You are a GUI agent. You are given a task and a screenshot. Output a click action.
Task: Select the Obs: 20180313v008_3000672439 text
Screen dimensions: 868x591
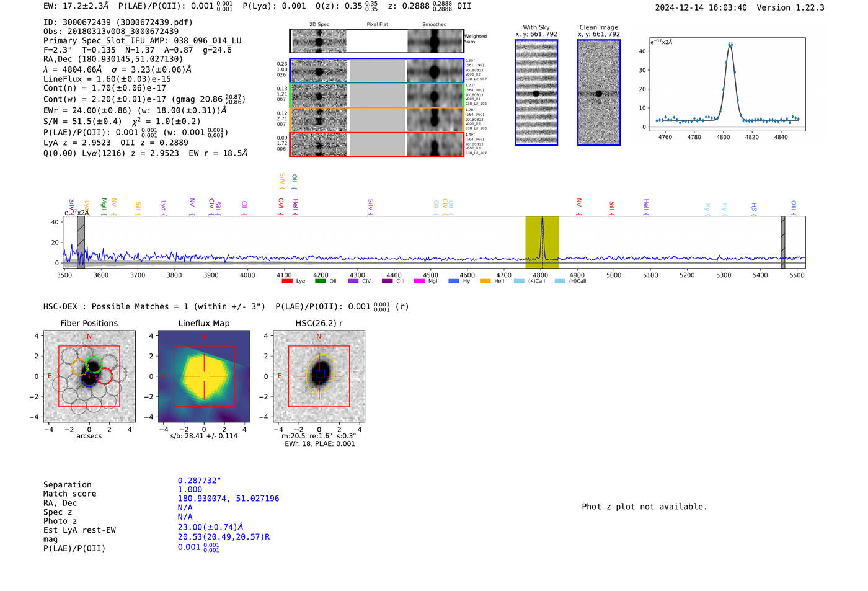pyautogui.click(x=111, y=32)
